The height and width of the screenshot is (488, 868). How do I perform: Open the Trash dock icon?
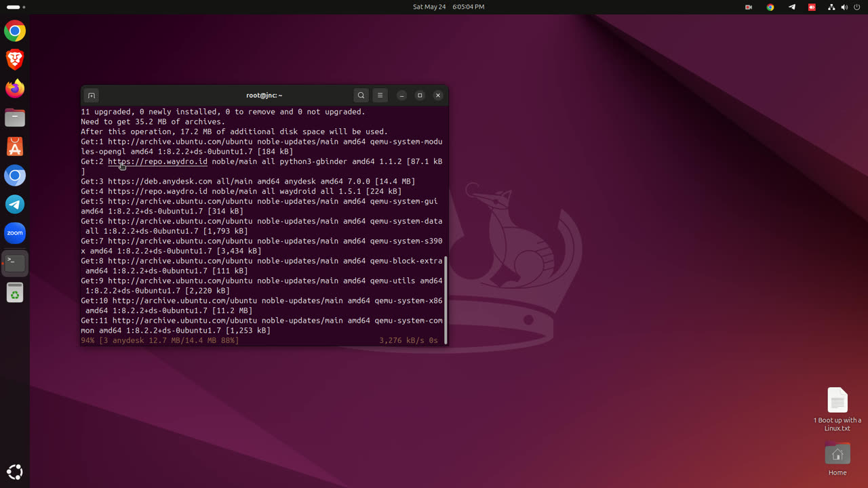point(15,292)
